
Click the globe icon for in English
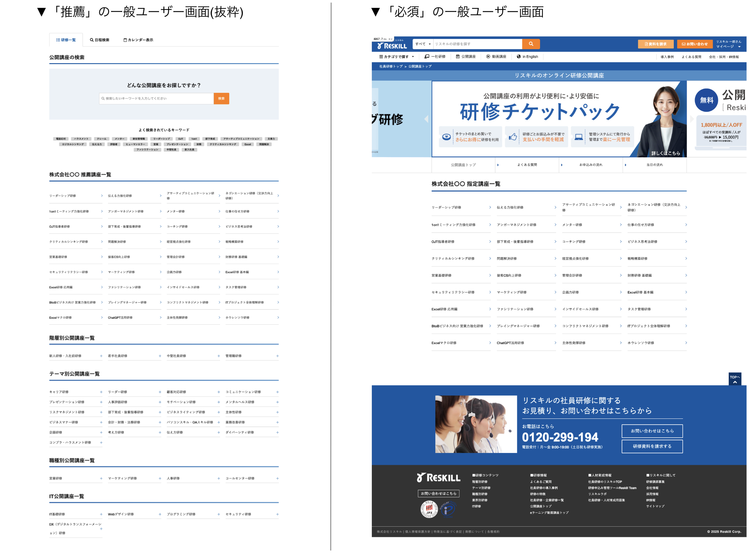519,57
